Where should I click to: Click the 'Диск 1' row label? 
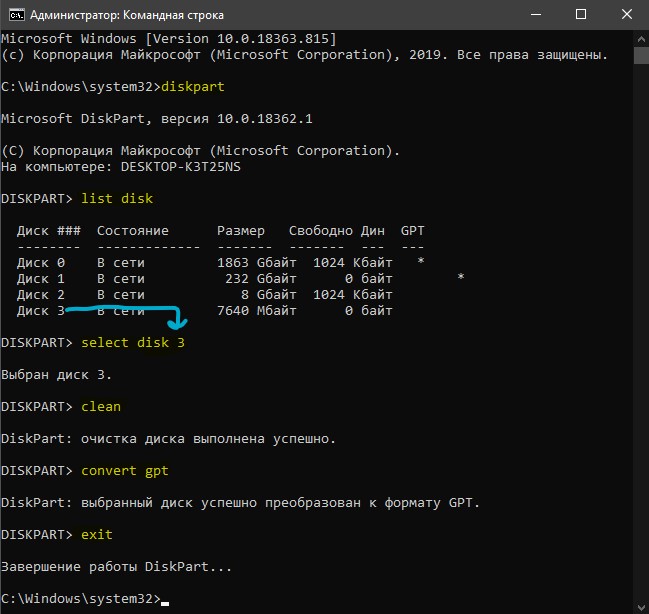pos(41,279)
